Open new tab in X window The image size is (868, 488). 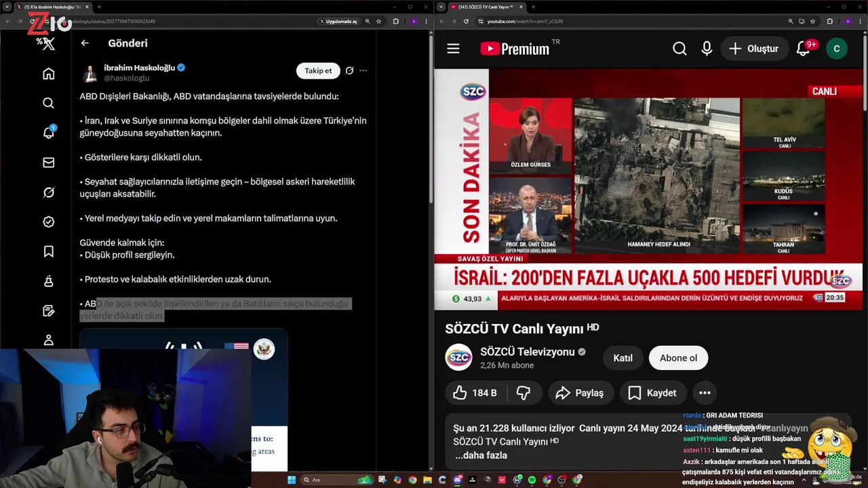pyautogui.click(x=99, y=7)
